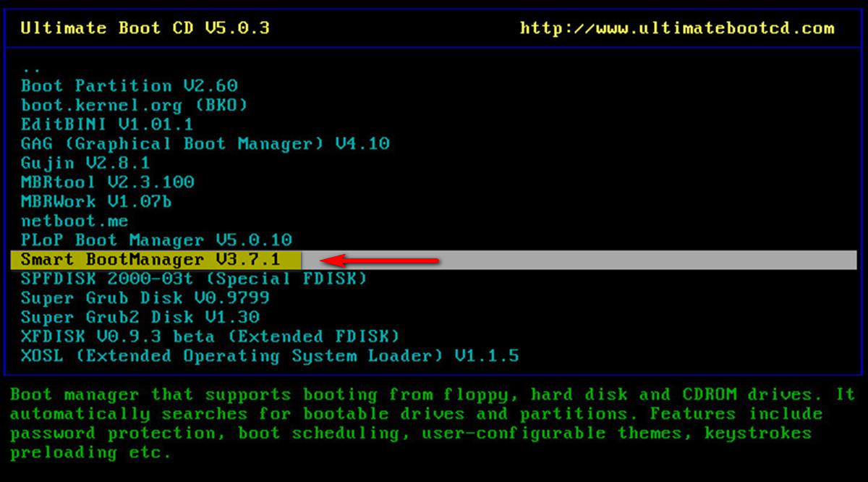Open XFDISK V0.9.3 beta (Extended FDISK)
The height and width of the screenshot is (482, 868).
[210, 337]
